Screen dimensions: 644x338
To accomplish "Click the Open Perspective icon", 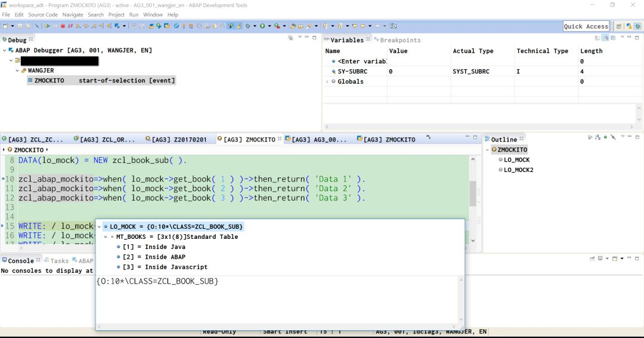I will pos(619,26).
